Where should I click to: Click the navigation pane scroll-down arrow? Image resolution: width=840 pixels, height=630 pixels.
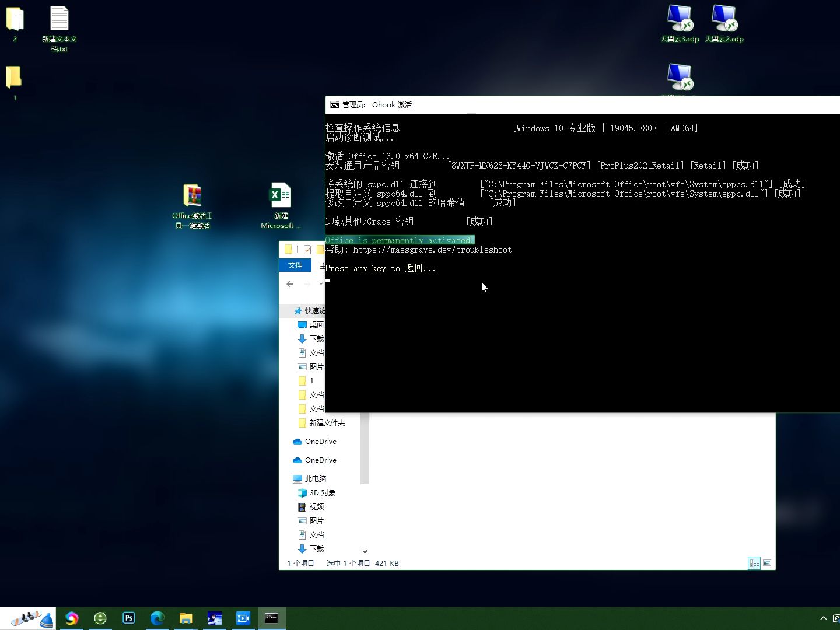click(x=365, y=551)
